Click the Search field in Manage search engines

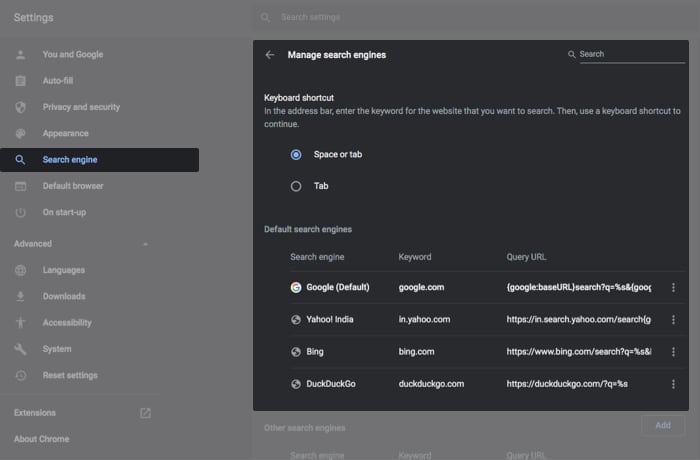tap(632, 54)
